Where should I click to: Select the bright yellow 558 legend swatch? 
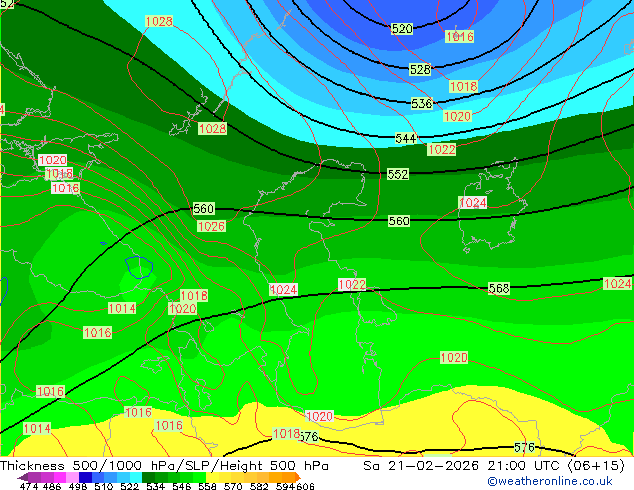212,477
